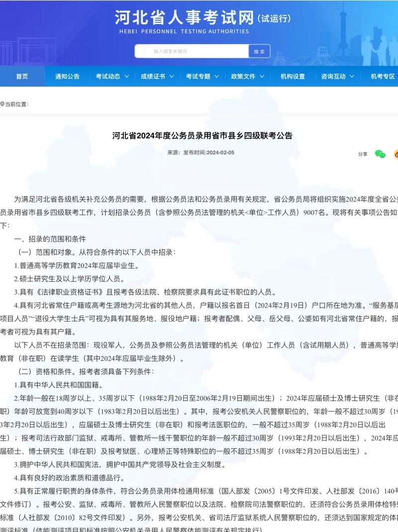Open the 首页 home tab
This screenshot has width=398, height=532.
[22, 76]
